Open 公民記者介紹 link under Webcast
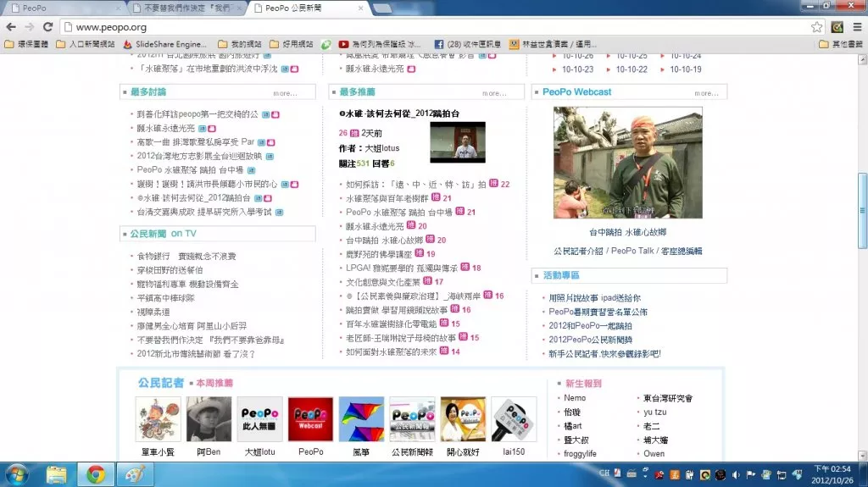The height and width of the screenshot is (487, 868). [x=578, y=252]
